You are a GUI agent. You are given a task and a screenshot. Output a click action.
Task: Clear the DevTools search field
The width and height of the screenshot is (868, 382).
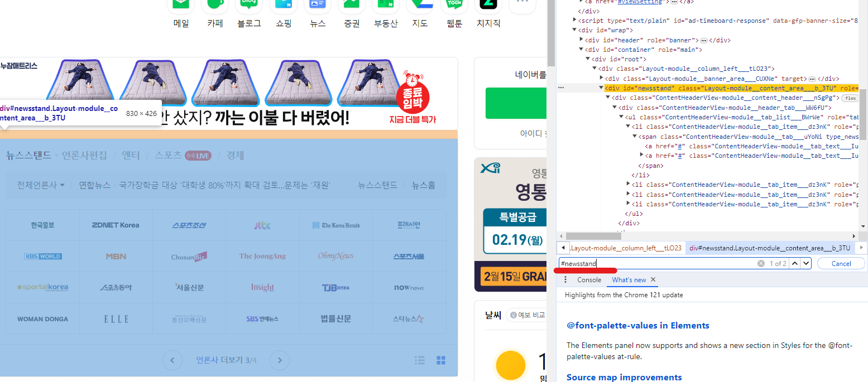pos(761,263)
